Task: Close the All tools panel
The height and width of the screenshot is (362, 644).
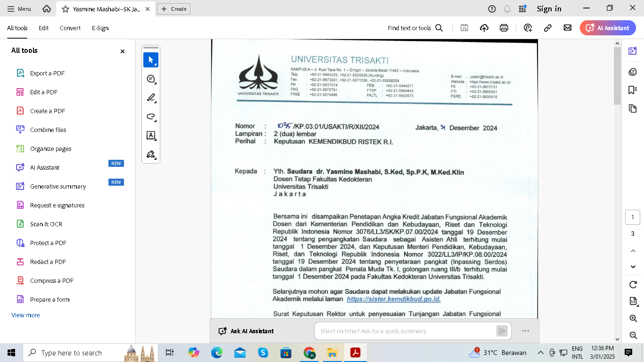Action: coord(123,51)
